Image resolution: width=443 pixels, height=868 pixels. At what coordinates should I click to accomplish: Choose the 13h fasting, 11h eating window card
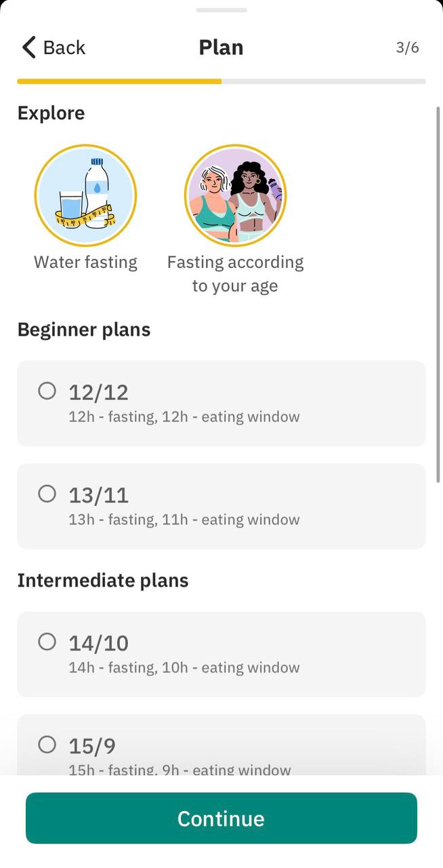click(x=221, y=507)
